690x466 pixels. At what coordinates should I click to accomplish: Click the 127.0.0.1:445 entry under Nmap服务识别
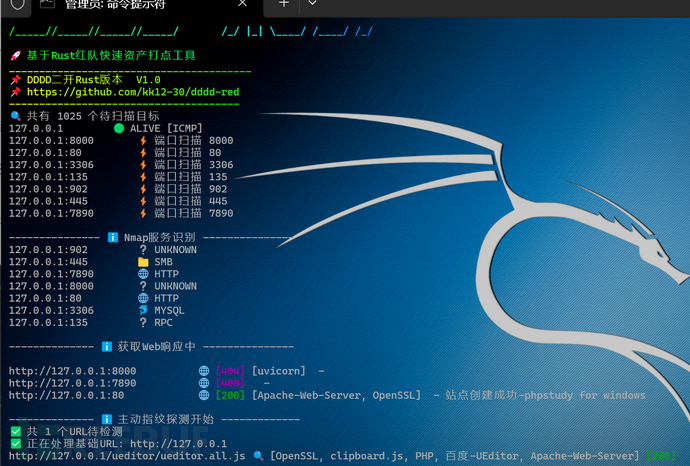click(48, 262)
